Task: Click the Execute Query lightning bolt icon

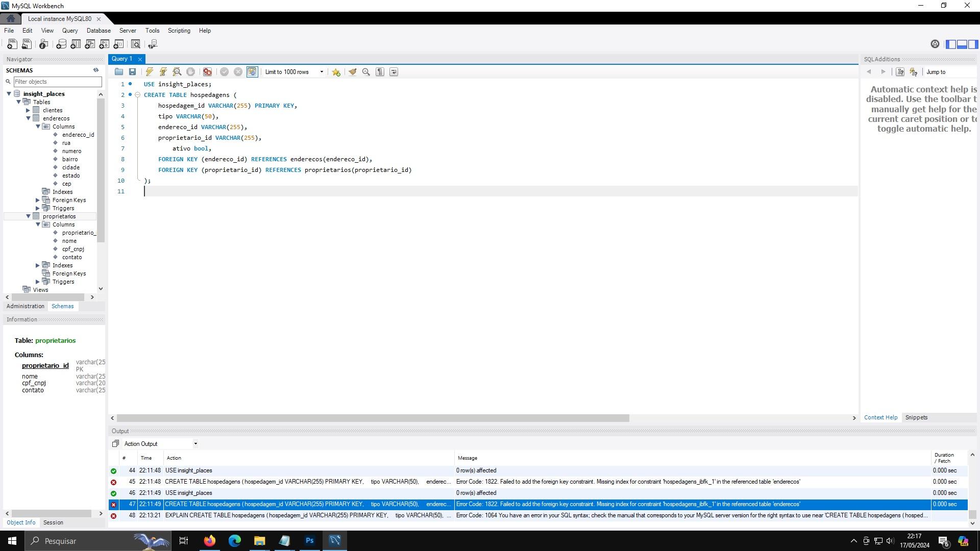Action: pos(150,71)
